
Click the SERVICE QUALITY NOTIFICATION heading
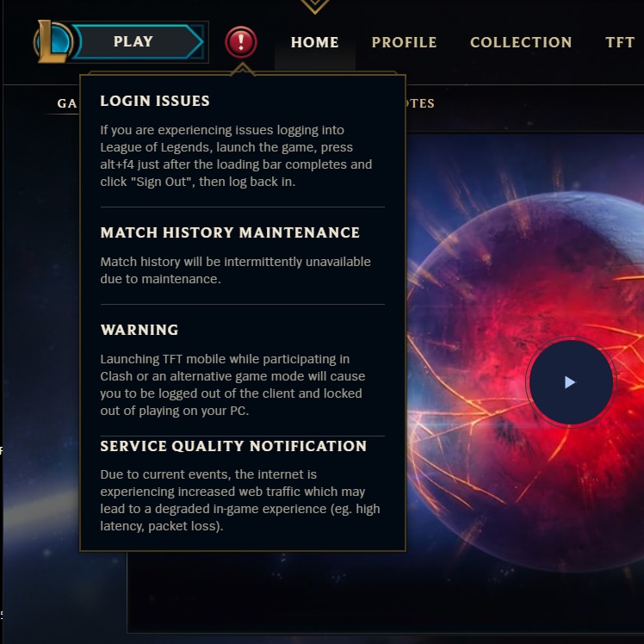[233, 446]
